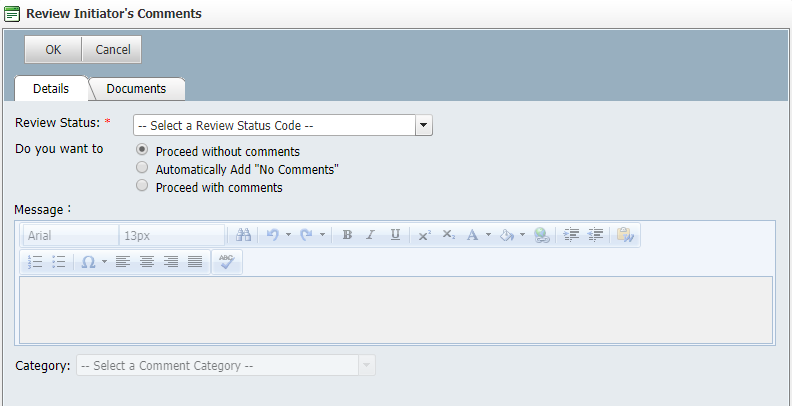The height and width of the screenshot is (406, 792).
Task: Click the "Message" label
Action: click(x=39, y=210)
